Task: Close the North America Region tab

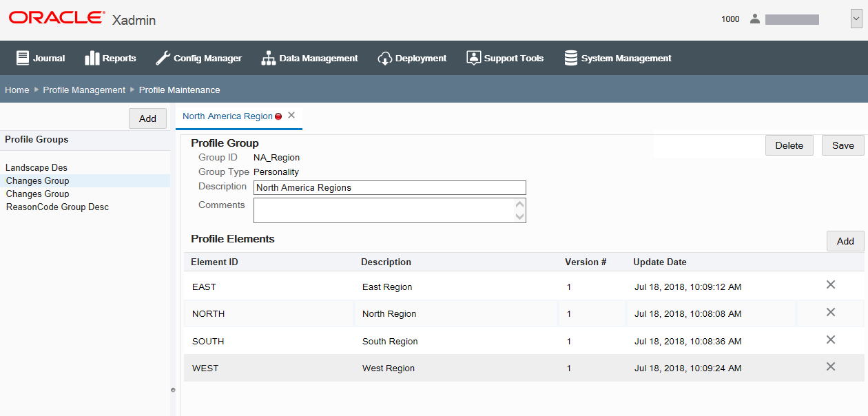Action: point(291,115)
